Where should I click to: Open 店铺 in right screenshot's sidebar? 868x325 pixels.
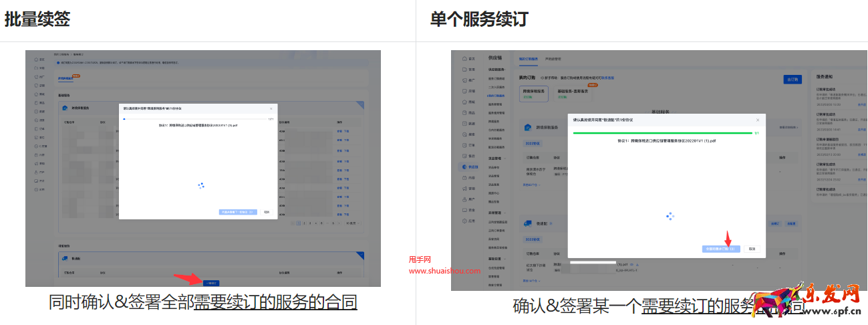(x=468, y=91)
